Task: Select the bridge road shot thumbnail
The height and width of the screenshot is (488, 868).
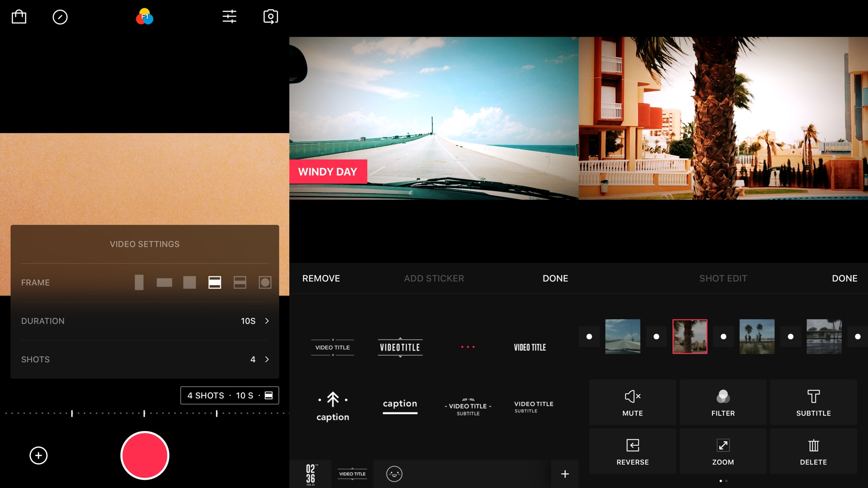Action: click(622, 336)
